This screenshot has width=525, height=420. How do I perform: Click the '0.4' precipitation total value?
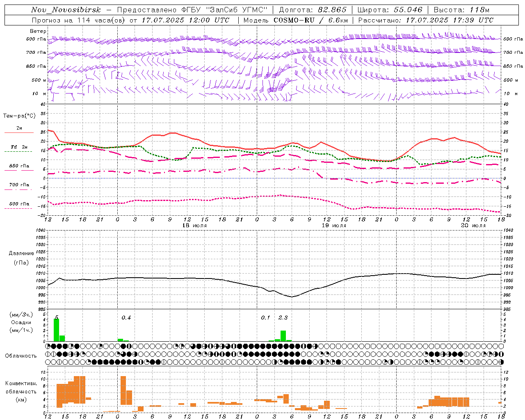[x=126, y=318]
